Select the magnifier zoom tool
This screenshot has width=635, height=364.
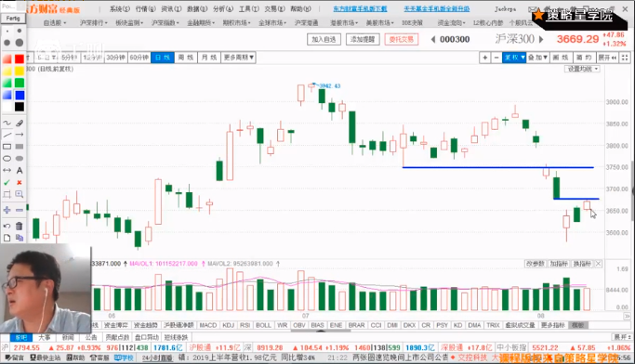click(19, 194)
